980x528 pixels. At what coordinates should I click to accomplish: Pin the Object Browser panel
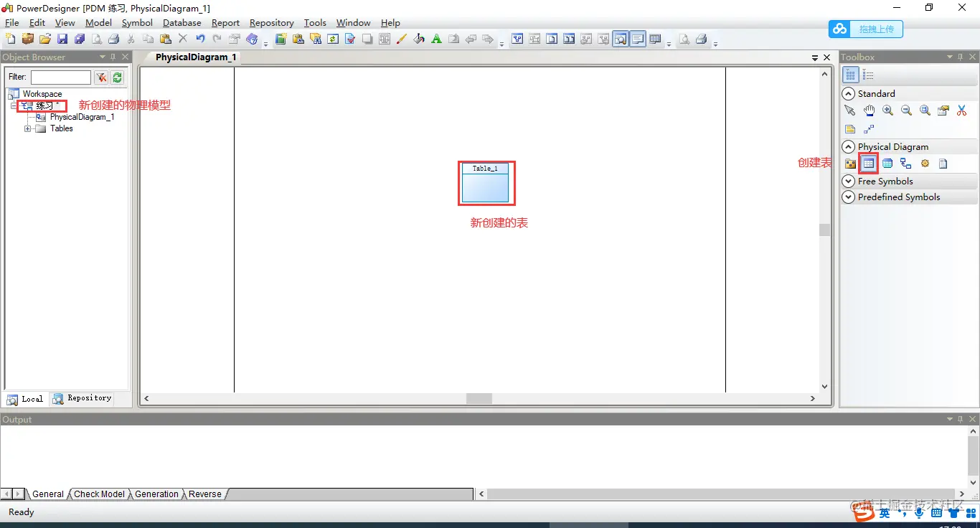coord(113,57)
